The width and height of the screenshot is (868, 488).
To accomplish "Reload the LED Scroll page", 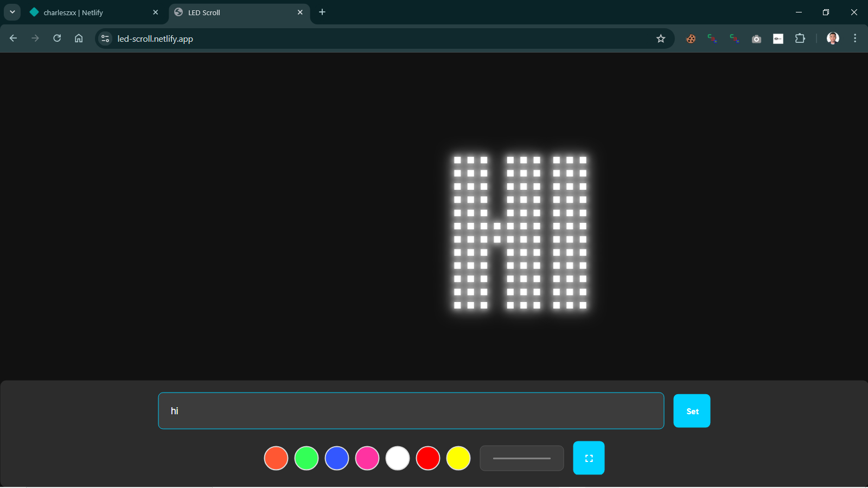I will click(x=57, y=38).
